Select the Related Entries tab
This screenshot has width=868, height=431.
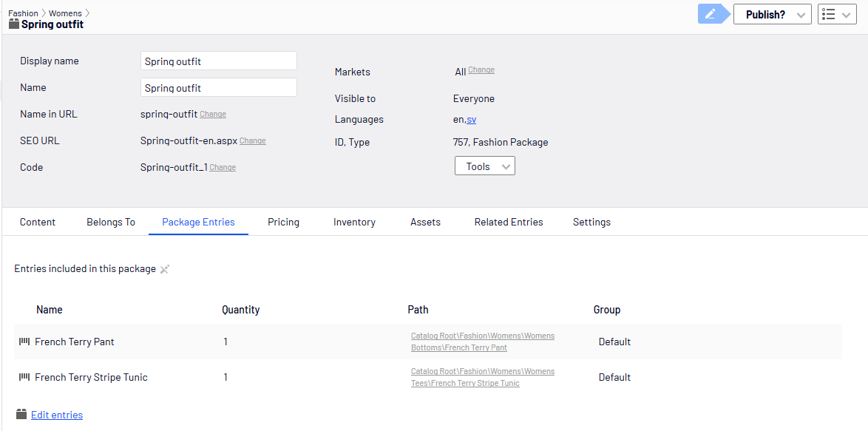coord(509,222)
